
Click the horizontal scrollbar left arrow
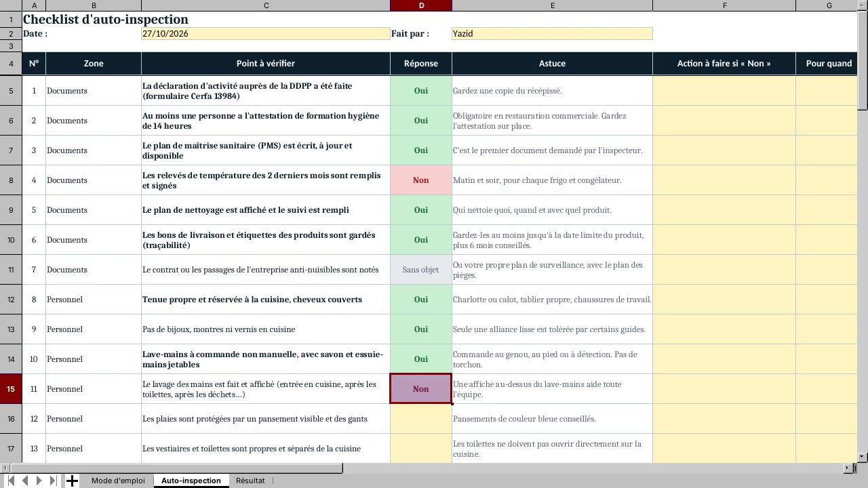pyautogui.click(x=4, y=468)
